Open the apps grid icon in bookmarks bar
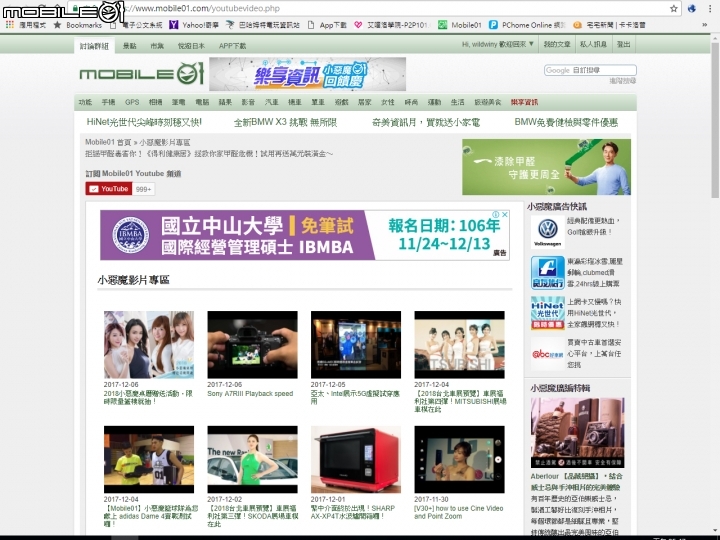This screenshot has height=540, width=720. [9, 25]
